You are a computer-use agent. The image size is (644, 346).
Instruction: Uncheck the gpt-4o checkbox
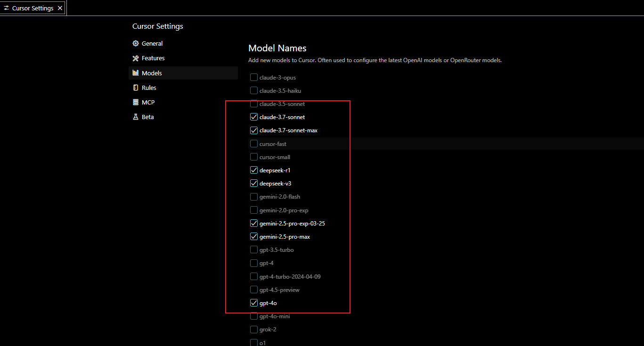coord(254,303)
